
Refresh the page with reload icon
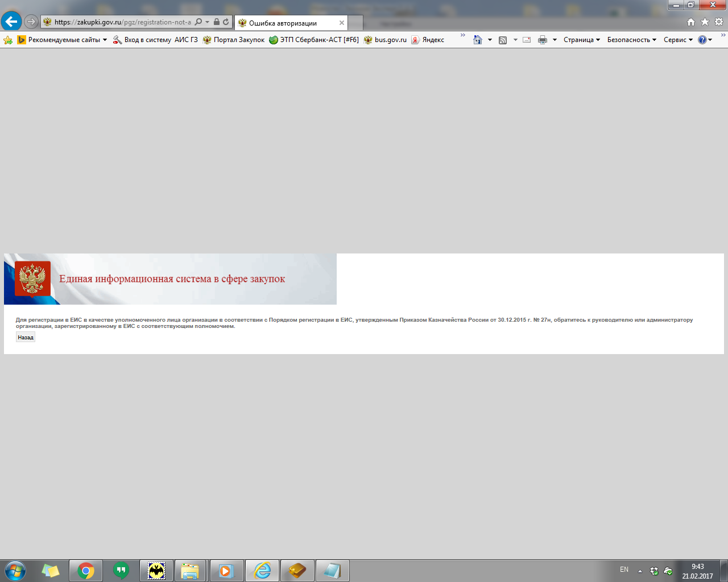point(226,22)
